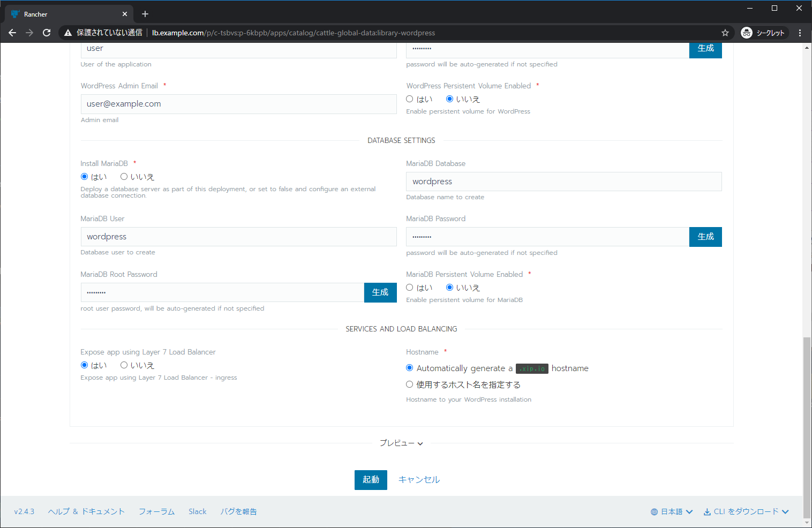Click the v2.4.3 version label
Screen dimensions: 812x528
pos(24,511)
